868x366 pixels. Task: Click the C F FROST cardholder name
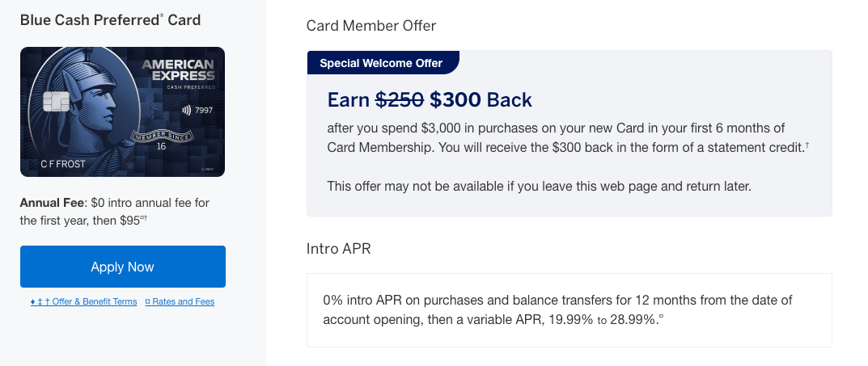[x=63, y=165]
